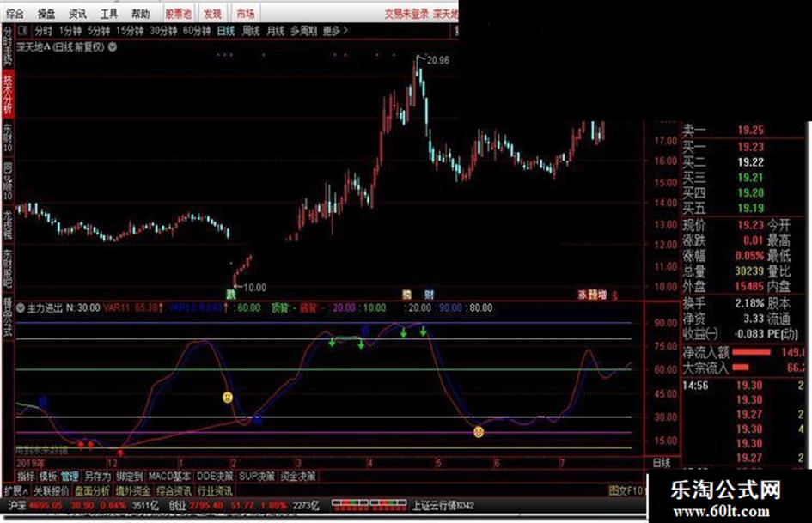
Task: Switch to the 发现 tab
Action: click(x=212, y=14)
